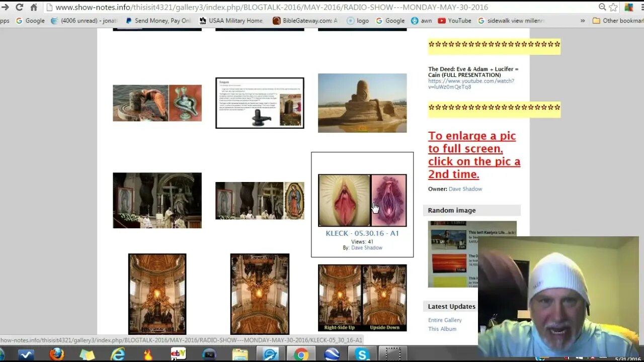Open Google Earth from the taskbar
Image resolution: width=644 pixels, height=362 pixels.
point(332,354)
